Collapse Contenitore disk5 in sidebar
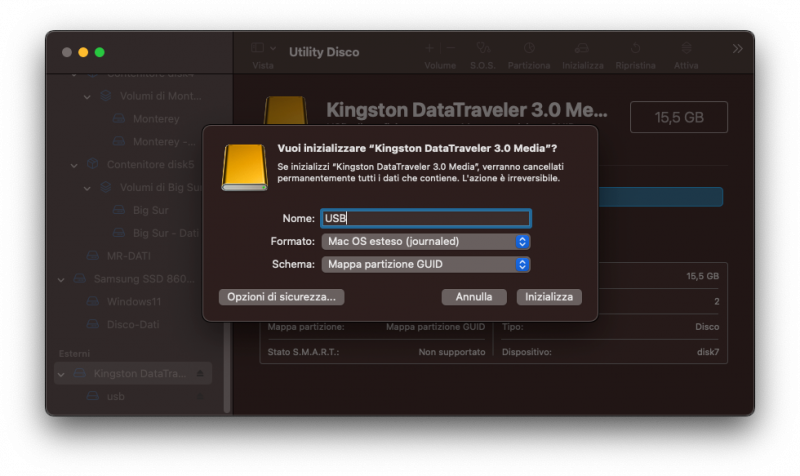This screenshot has height=476, width=800. pos(74,165)
